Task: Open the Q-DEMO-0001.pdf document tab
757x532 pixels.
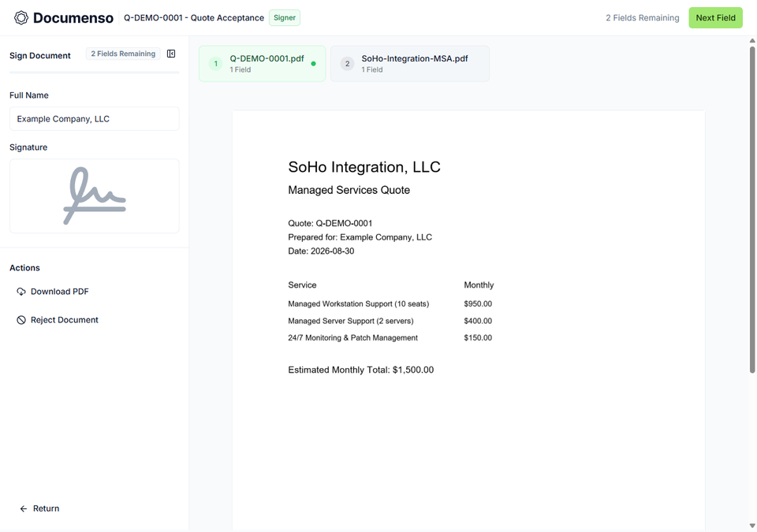Action: click(262, 64)
